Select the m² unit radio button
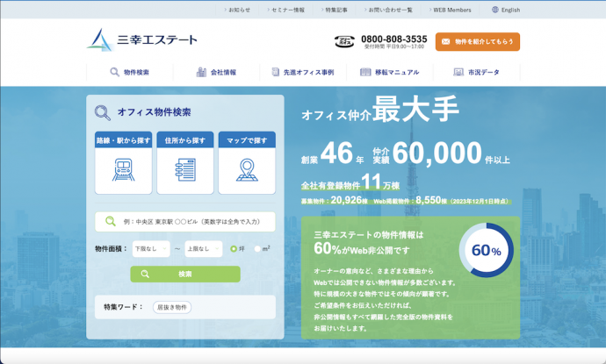 pyautogui.click(x=257, y=249)
